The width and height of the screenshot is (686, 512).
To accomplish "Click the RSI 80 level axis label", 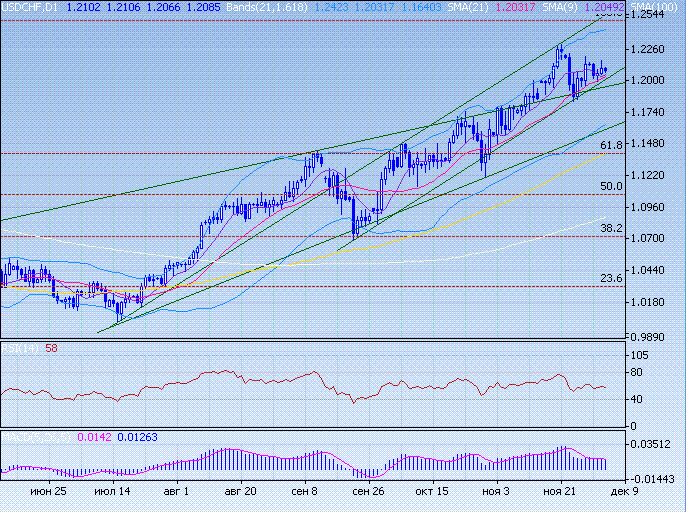I will pos(634,373).
